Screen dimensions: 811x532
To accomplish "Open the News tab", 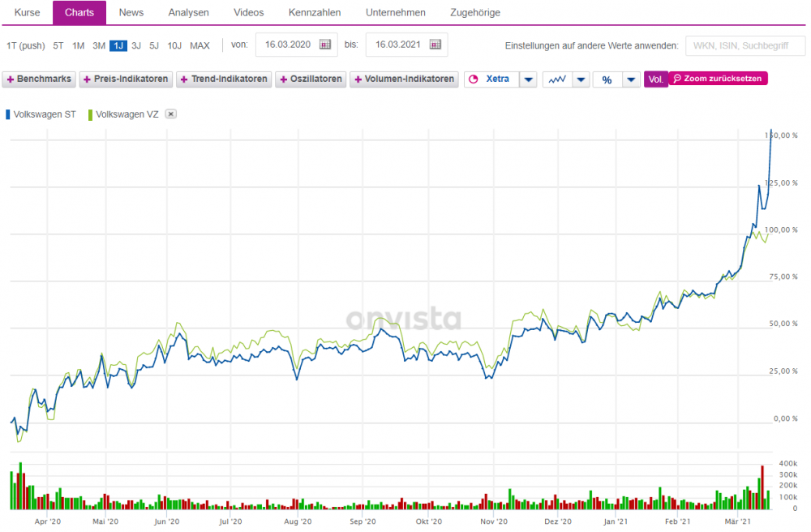I will pos(131,13).
